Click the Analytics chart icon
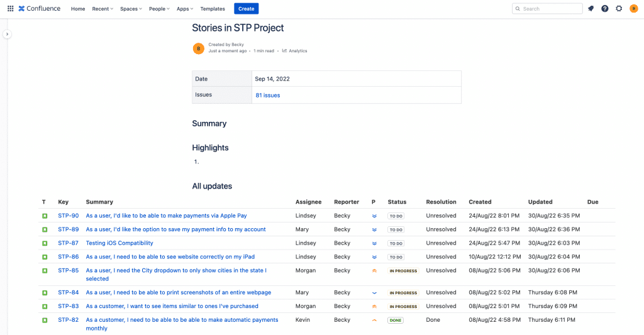Screen dimensions: 644x335 [285, 51]
